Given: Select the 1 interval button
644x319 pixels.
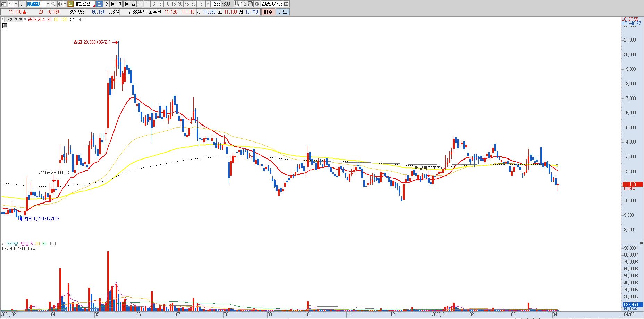Looking at the screenshot, I should point(147,4).
